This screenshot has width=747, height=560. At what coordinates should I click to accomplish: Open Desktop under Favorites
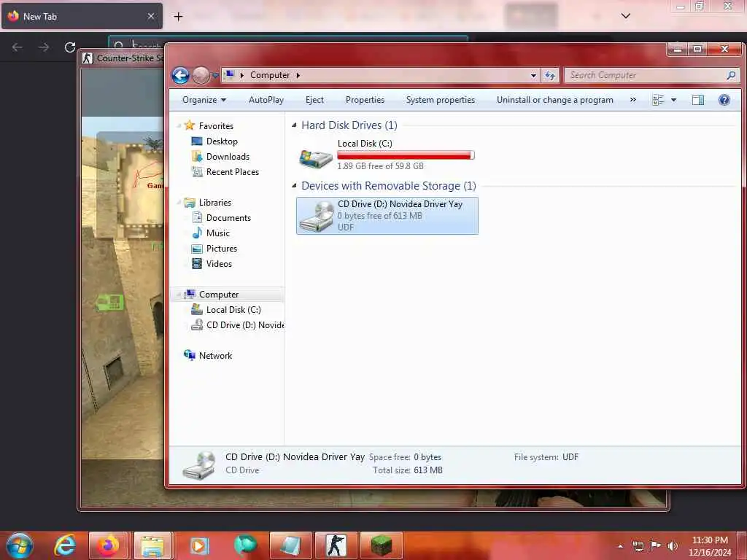(222, 141)
